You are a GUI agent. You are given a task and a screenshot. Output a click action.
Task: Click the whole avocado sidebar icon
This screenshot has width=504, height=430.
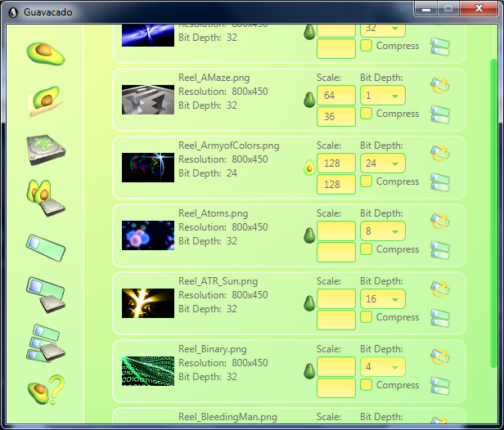46,54
